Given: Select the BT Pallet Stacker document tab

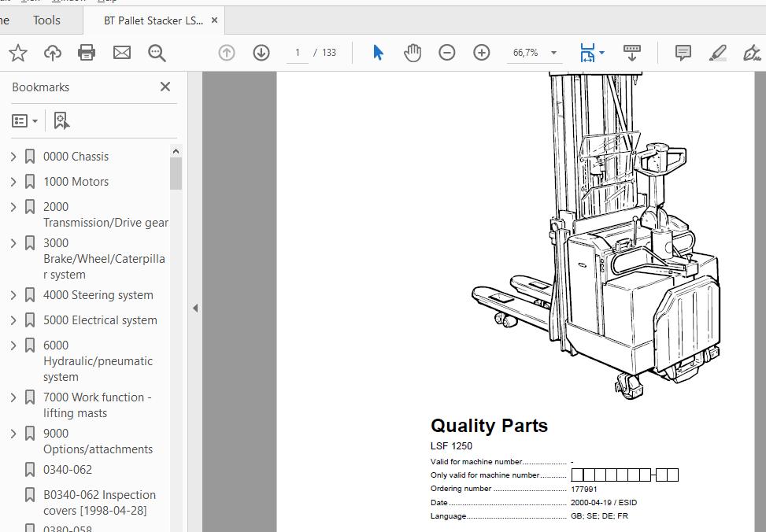Looking at the screenshot, I should click(x=153, y=20).
